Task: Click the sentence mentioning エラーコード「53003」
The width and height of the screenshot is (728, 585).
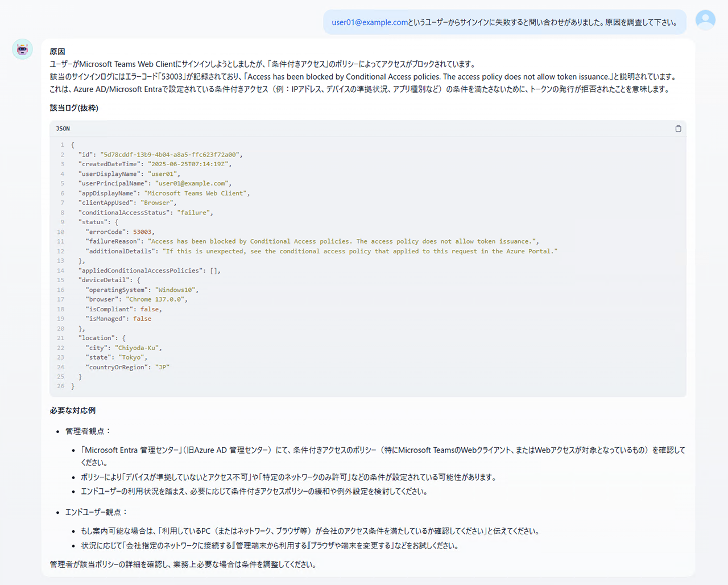Action: 363,76
